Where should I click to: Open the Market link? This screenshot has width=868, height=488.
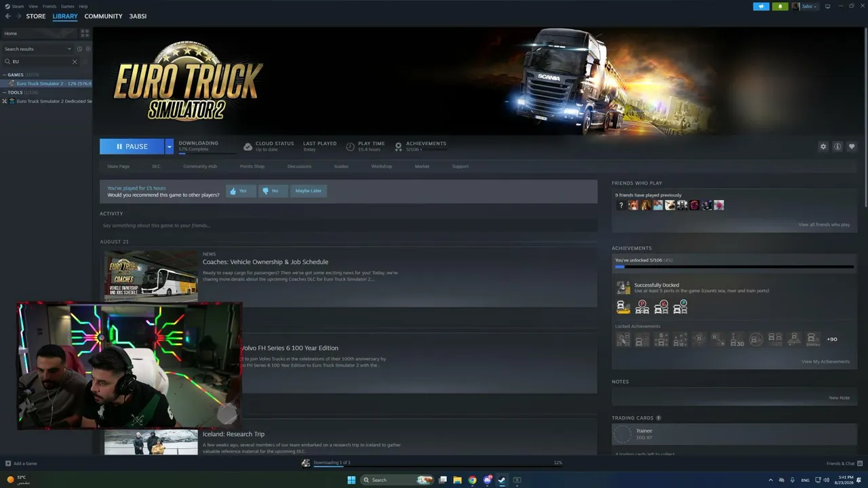tap(422, 166)
